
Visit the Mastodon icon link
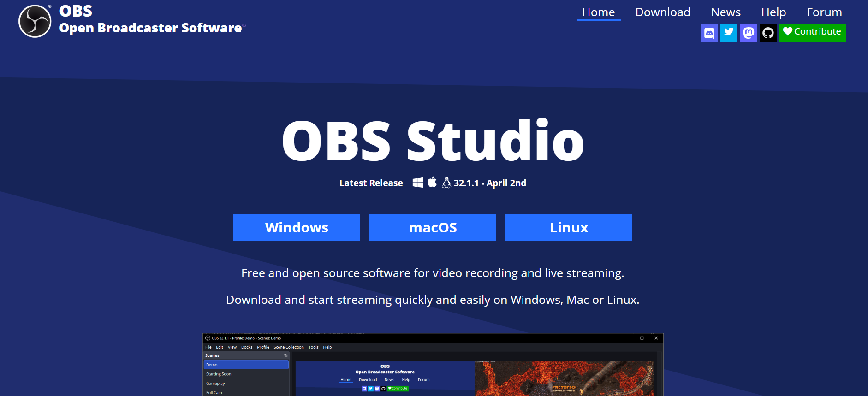[x=748, y=33]
